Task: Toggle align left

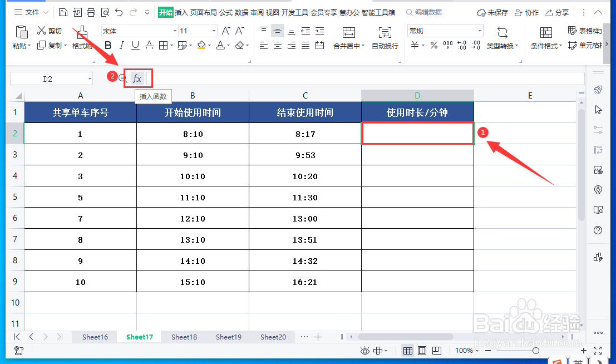Action: tap(264, 46)
